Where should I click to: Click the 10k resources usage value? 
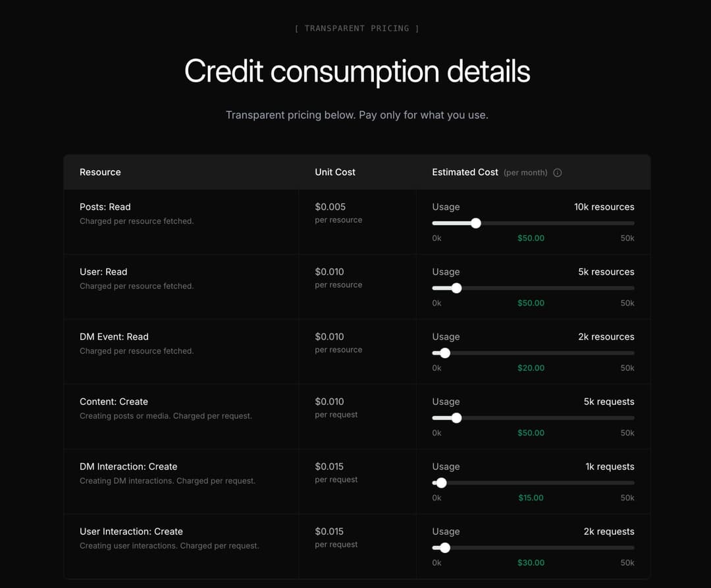604,207
